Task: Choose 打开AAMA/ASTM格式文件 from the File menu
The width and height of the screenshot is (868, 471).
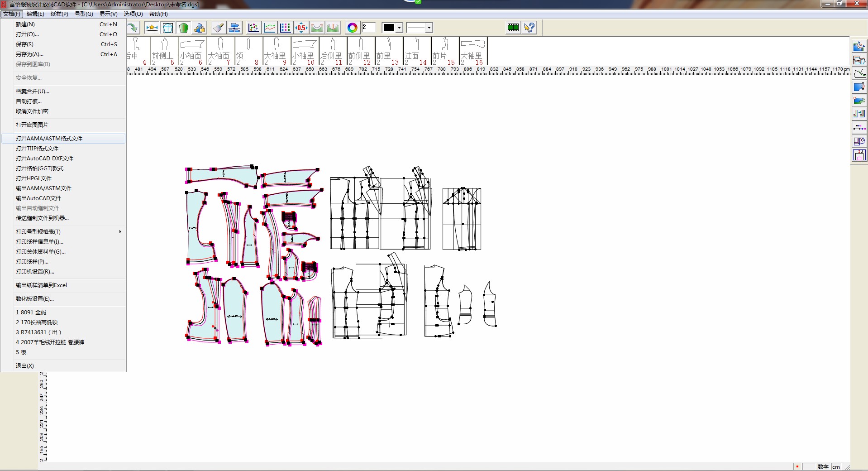Action: 49,139
